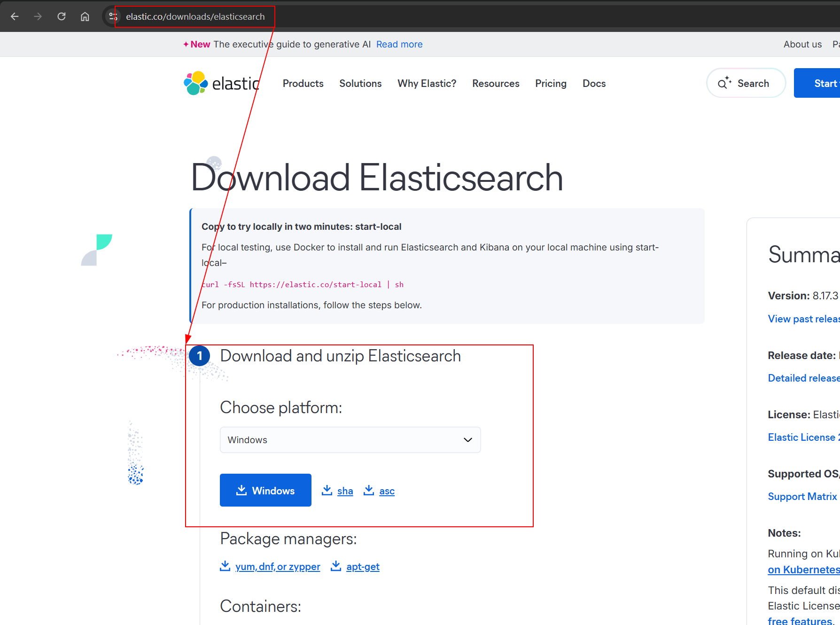
Task: Click the curl start-local command text
Action: pos(303,284)
